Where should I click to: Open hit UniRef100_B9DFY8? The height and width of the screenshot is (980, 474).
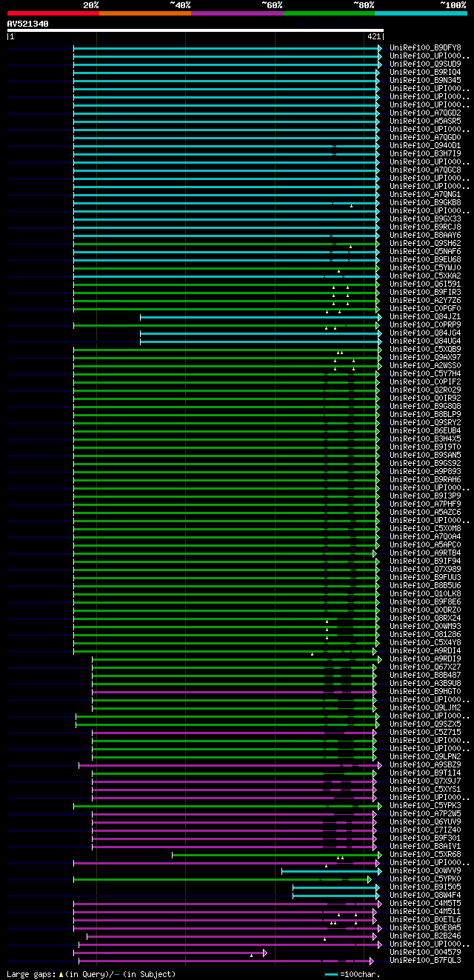(x=425, y=48)
